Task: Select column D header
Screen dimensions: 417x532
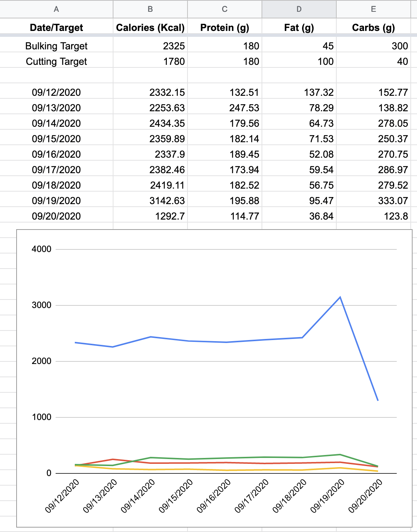Action: (299, 9)
